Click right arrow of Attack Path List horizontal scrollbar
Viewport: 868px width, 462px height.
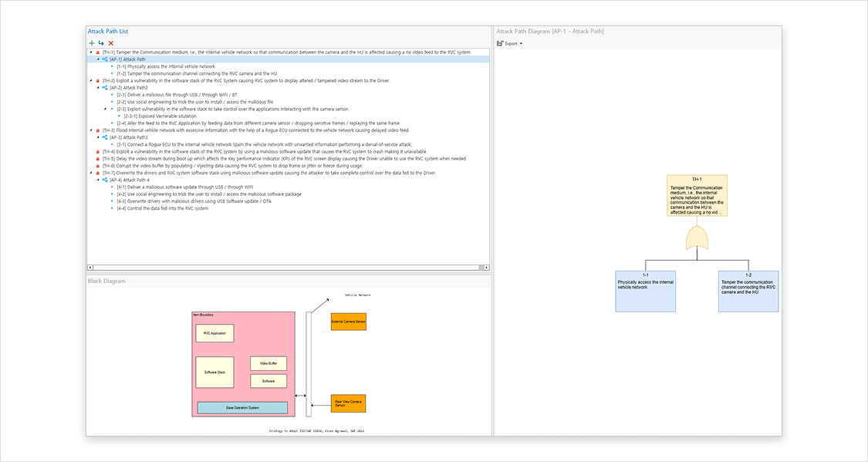click(x=487, y=268)
